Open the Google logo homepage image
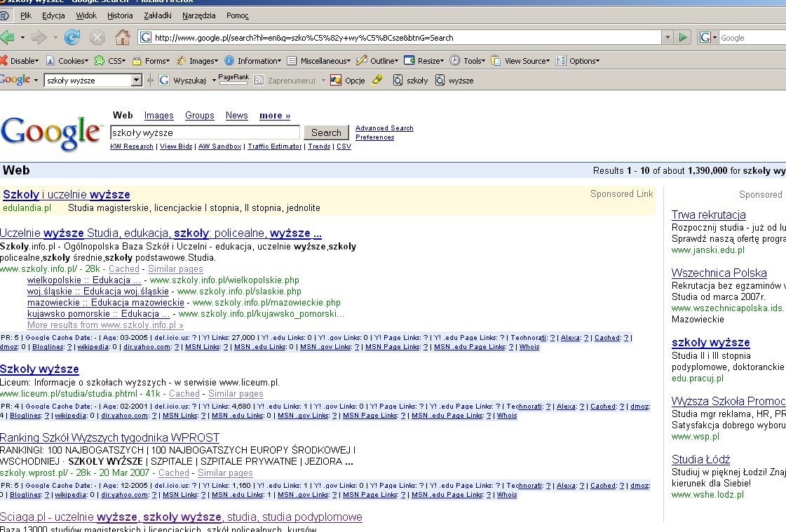The width and height of the screenshot is (786, 532). pyautogui.click(x=50, y=133)
